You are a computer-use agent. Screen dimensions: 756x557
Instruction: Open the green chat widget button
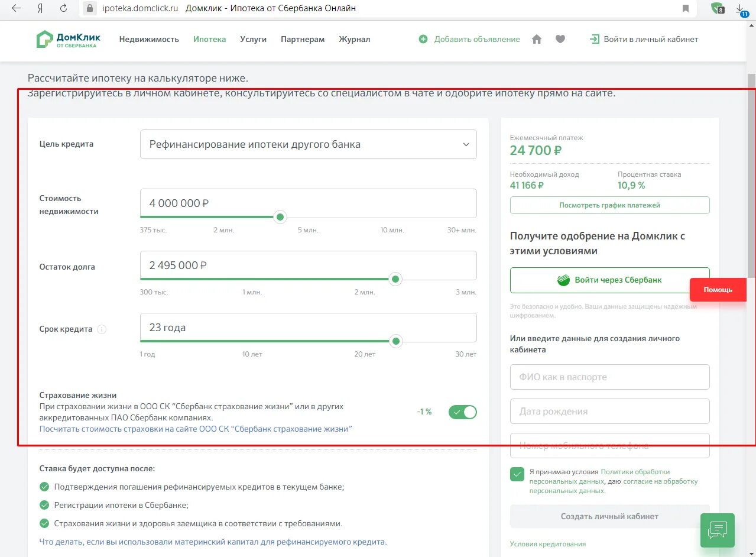(718, 530)
